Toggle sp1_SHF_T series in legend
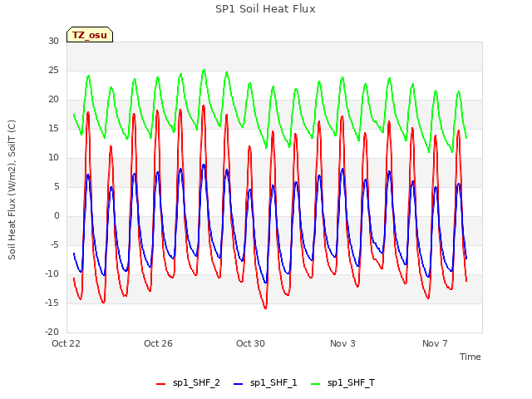The height and width of the screenshot is (399, 532). point(342,383)
